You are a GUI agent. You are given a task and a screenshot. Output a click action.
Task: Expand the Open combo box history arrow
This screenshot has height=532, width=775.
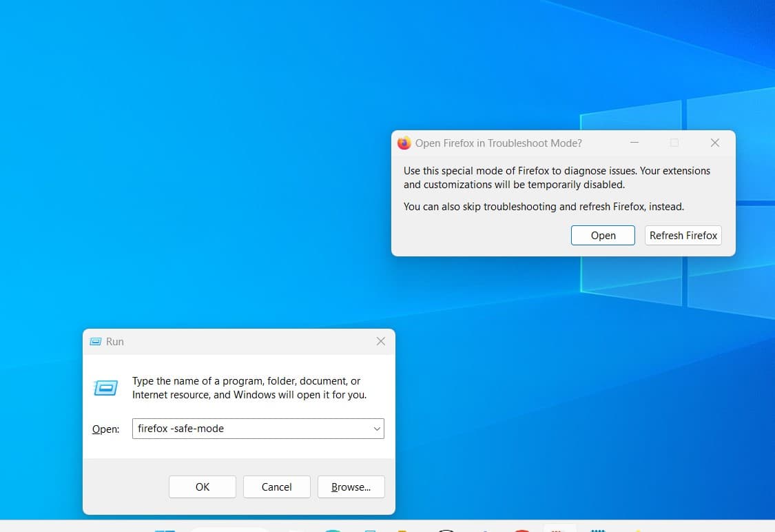tap(377, 429)
